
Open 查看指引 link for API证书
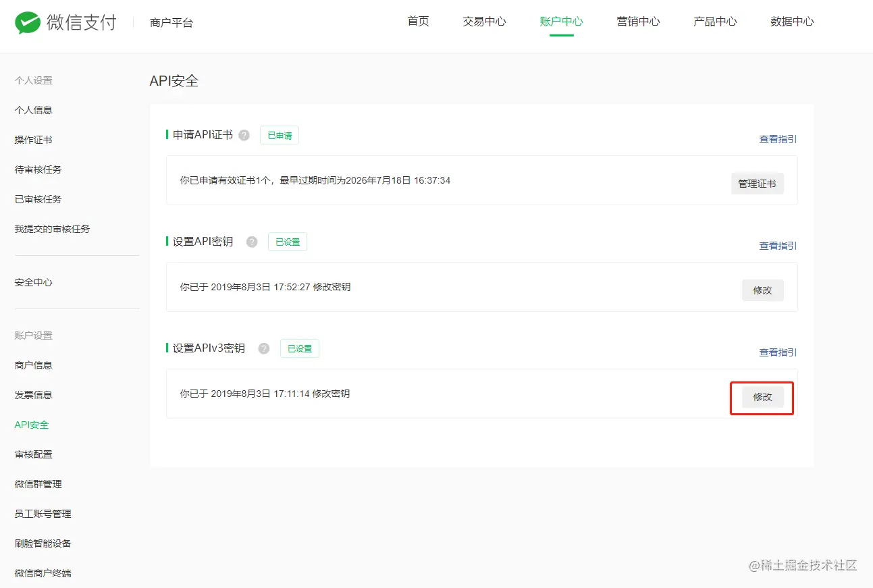pos(778,139)
